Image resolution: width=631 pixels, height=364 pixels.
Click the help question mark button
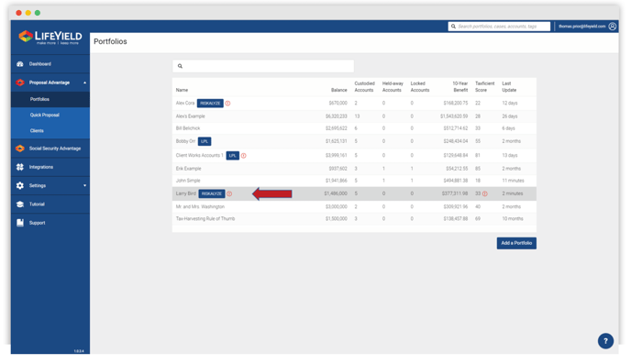(x=605, y=341)
